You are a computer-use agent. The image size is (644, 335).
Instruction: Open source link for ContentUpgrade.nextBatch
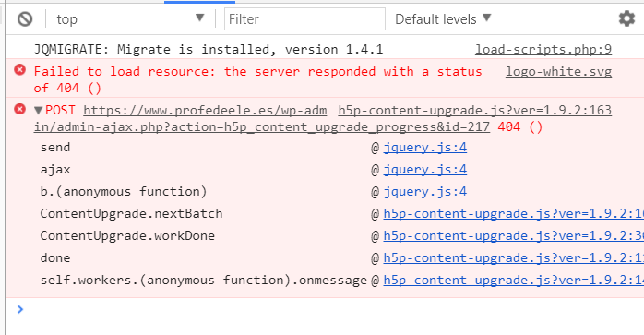click(x=513, y=214)
